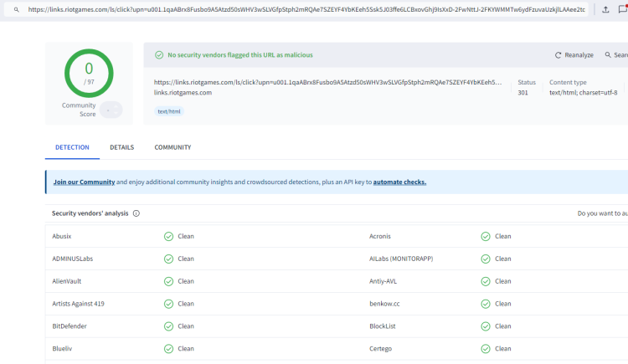Click the Blueliv Clean check icon
Screen dimensions: 628x364
168,349
